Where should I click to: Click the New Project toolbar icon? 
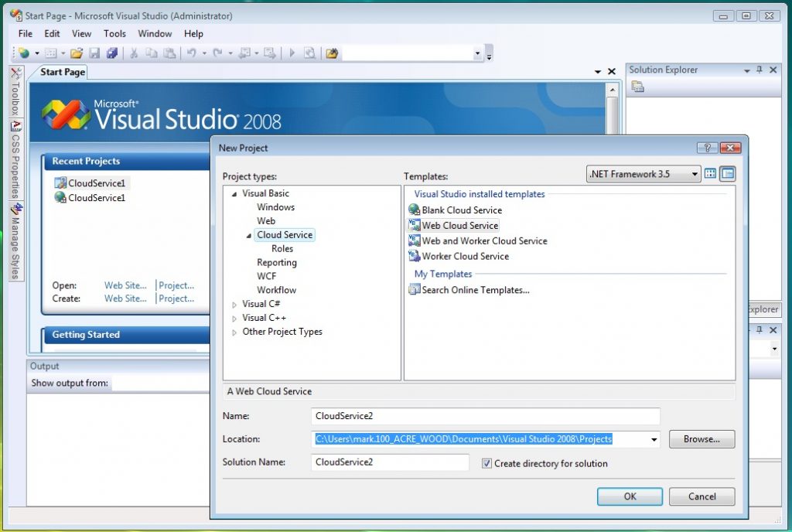(x=24, y=53)
